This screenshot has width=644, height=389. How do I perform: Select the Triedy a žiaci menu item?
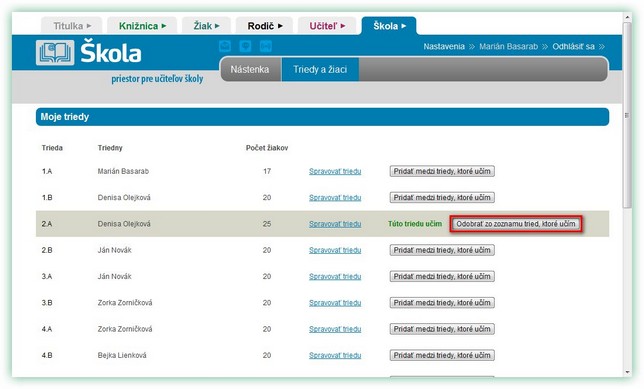coord(320,69)
